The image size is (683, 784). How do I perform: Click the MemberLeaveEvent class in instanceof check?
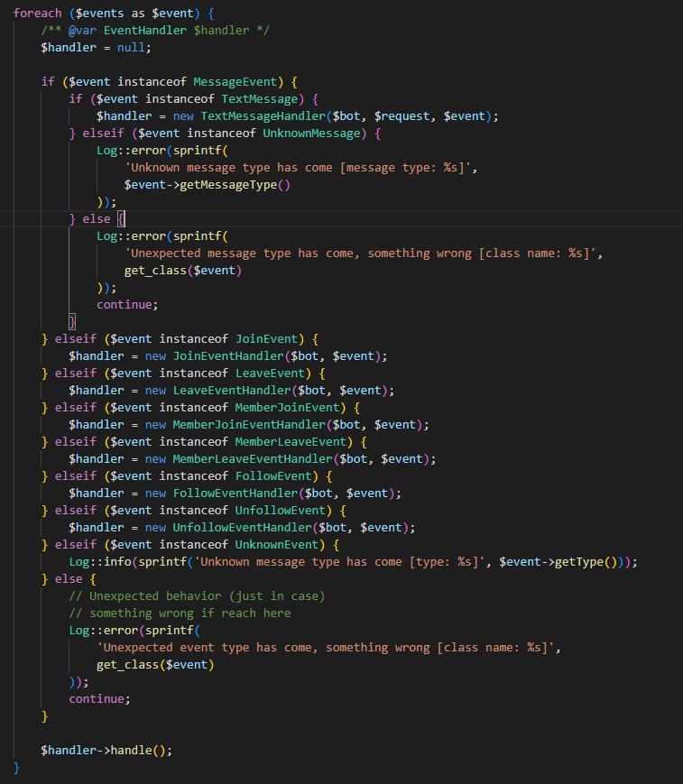pyautogui.click(x=291, y=441)
